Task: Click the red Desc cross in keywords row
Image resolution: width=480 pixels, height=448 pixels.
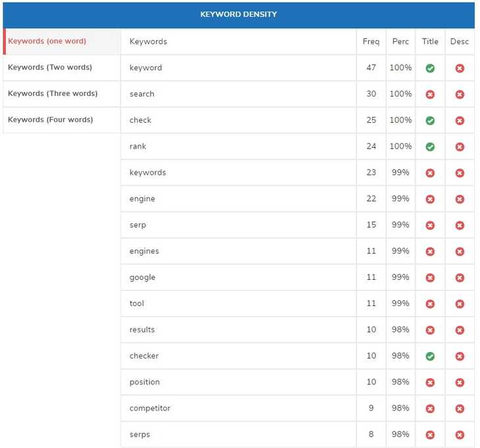Action: coord(460,173)
